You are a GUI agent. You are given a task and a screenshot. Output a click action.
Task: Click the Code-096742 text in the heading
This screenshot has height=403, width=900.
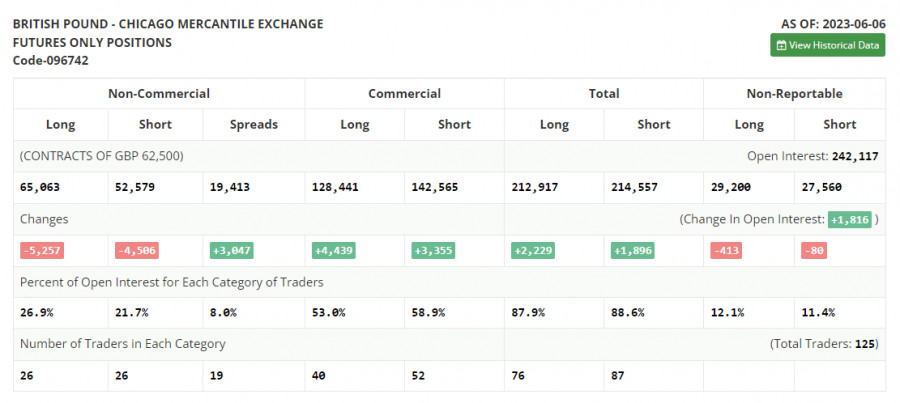[50, 60]
